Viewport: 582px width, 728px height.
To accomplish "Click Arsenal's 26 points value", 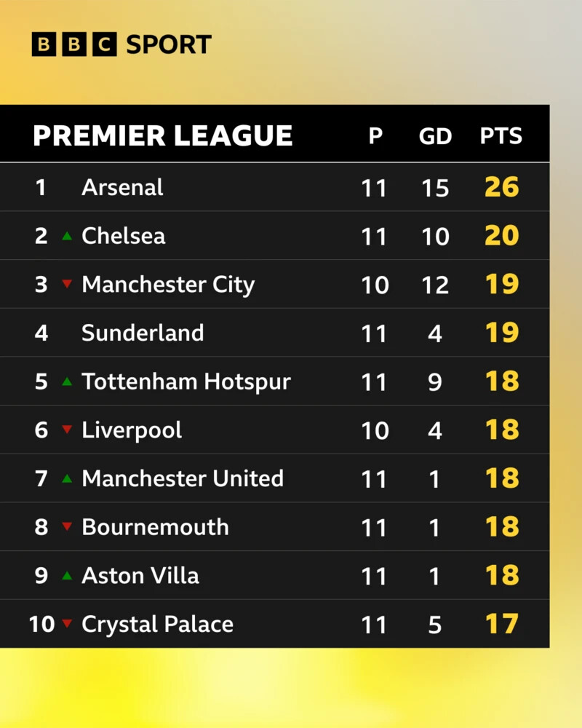I will [502, 188].
